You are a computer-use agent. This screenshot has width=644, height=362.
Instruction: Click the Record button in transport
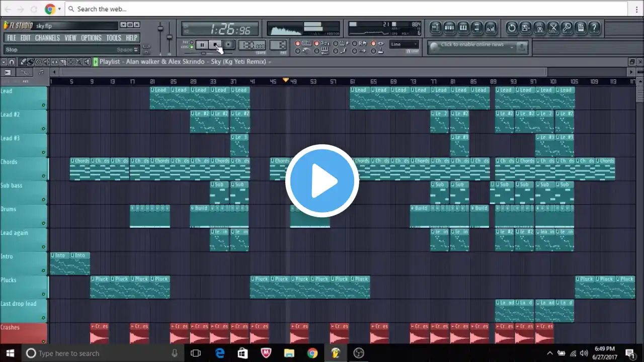pos(228,45)
